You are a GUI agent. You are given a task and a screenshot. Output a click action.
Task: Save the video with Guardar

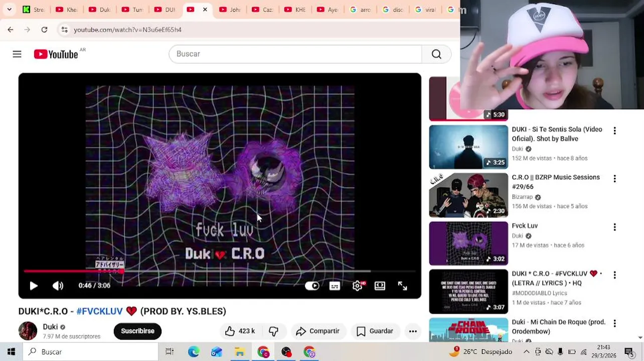click(375, 331)
